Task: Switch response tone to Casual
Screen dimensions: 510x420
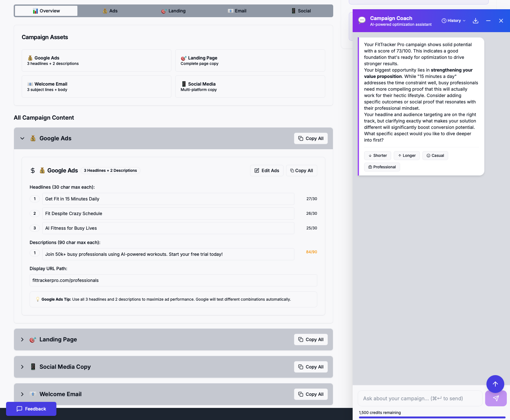Action: coord(435,156)
